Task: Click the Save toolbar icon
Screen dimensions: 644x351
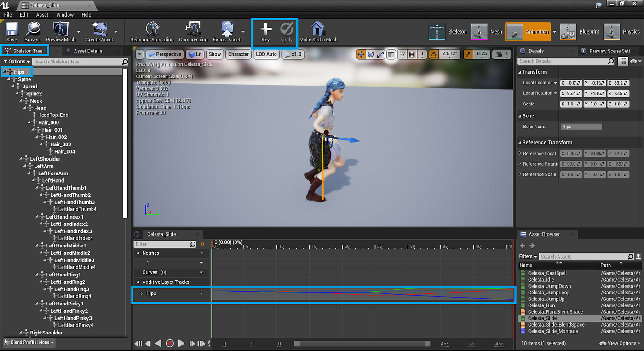Action: coord(11,29)
